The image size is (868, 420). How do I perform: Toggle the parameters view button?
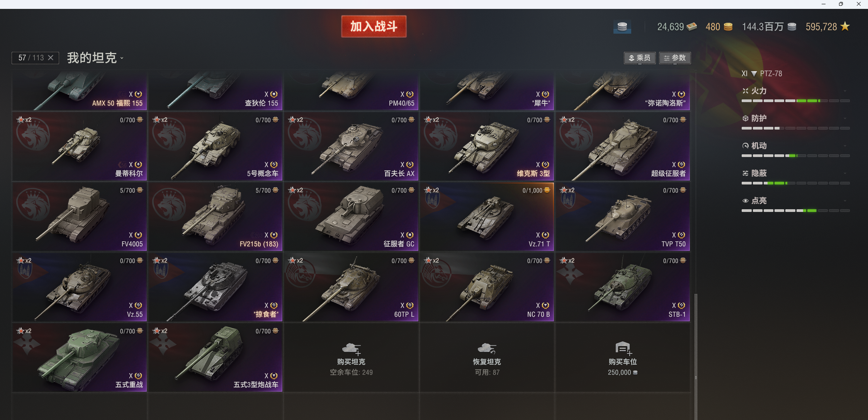coord(675,58)
